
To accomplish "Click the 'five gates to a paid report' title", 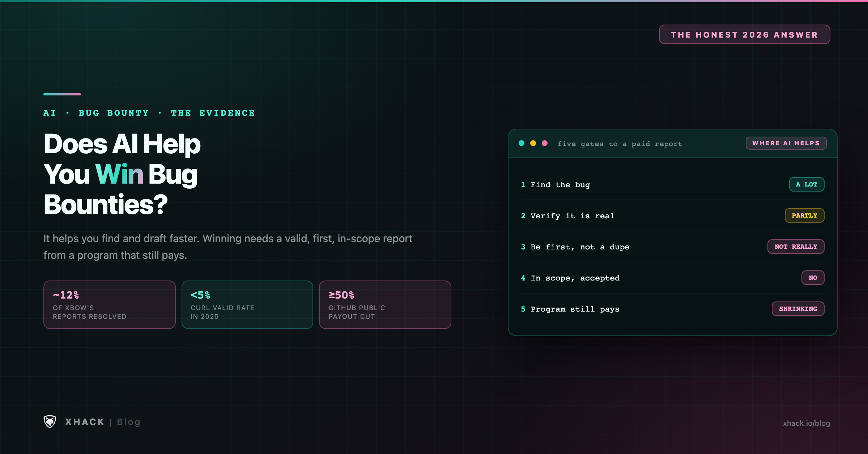I will coord(620,144).
